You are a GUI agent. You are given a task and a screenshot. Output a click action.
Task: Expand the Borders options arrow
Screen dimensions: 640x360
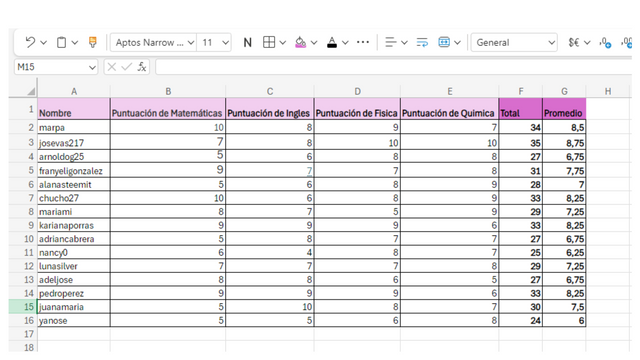(x=282, y=42)
